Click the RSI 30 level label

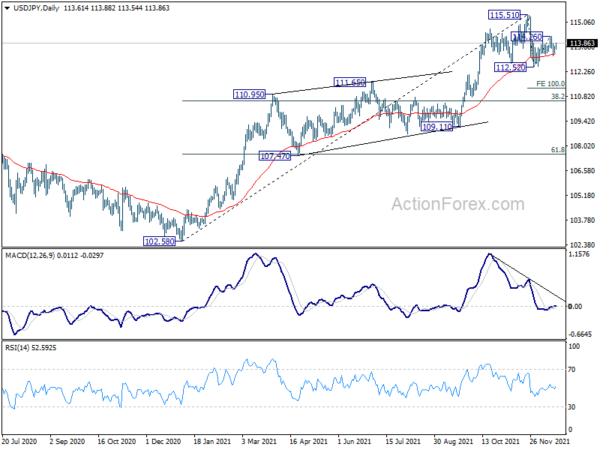572,407
